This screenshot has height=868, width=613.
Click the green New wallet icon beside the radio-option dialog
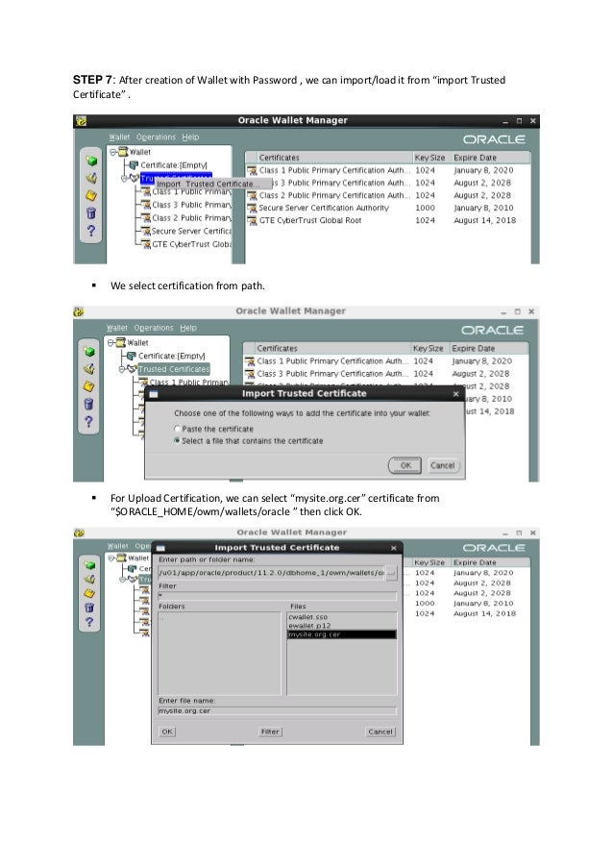pyautogui.click(x=89, y=352)
